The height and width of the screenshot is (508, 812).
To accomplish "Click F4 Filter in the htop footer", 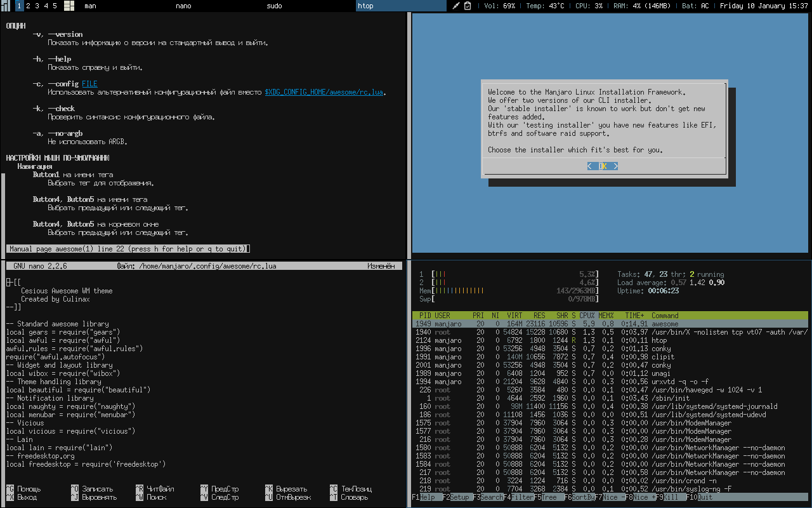I will point(518,497).
